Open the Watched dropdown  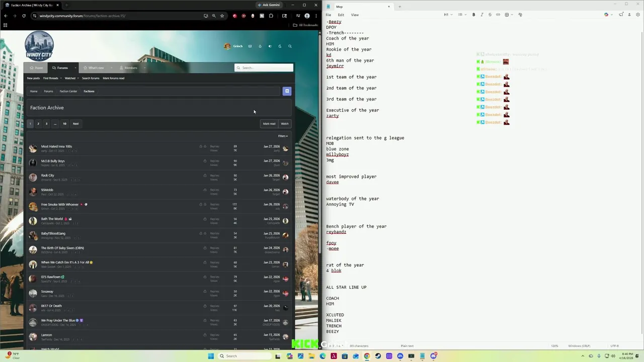click(x=71, y=78)
